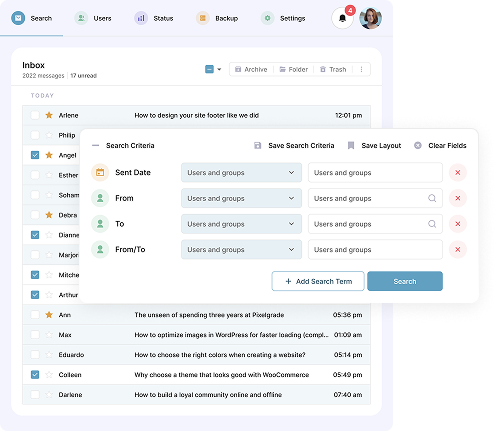
Task: Uncheck the checkbox for Colleen's message
Action: click(x=35, y=375)
